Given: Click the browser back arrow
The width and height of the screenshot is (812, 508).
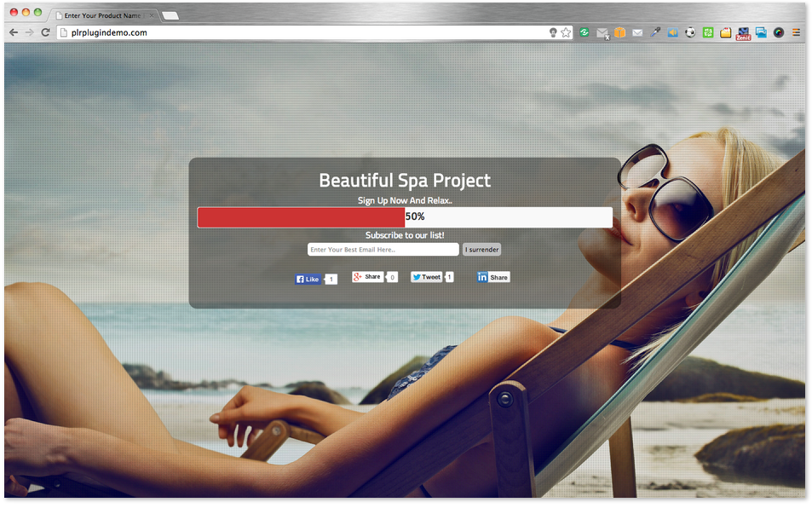Looking at the screenshot, I should (x=14, y=32).
